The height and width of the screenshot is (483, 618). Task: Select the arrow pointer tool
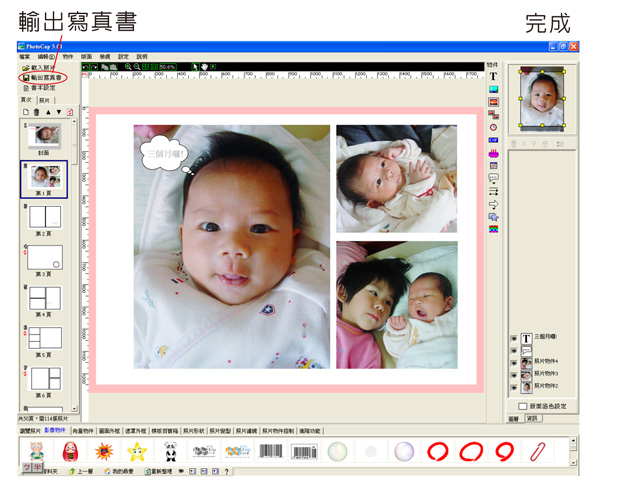point(195,67)
